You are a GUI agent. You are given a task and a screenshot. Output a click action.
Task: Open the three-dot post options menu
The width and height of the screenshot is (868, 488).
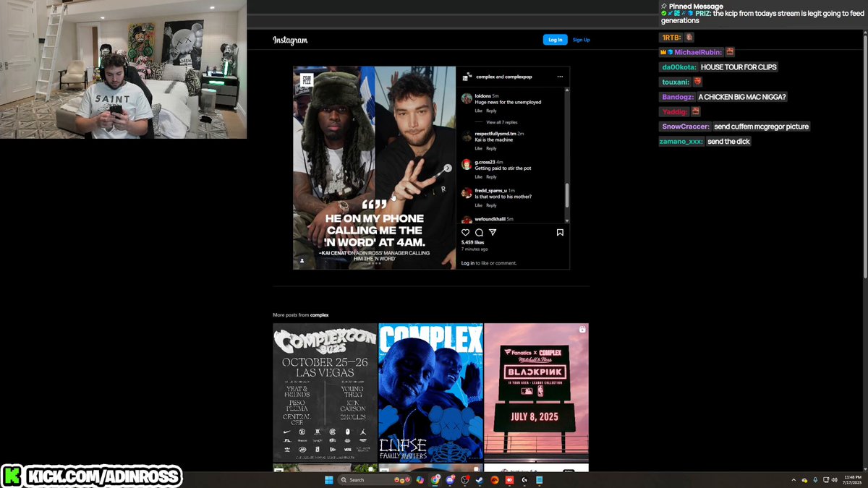tap(560, 77)
